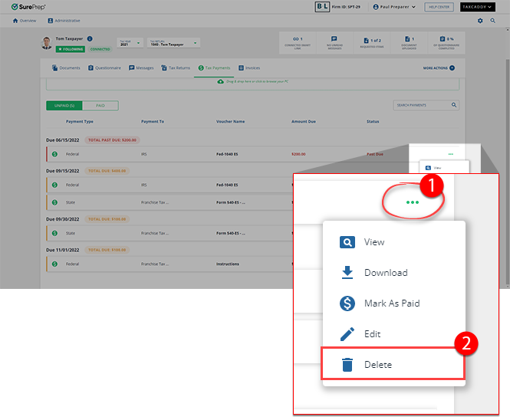This screenshot has width=510, height=420.
Task: Toggle the Following status badge
Action: pyautogui.click(x=72, y=48)
